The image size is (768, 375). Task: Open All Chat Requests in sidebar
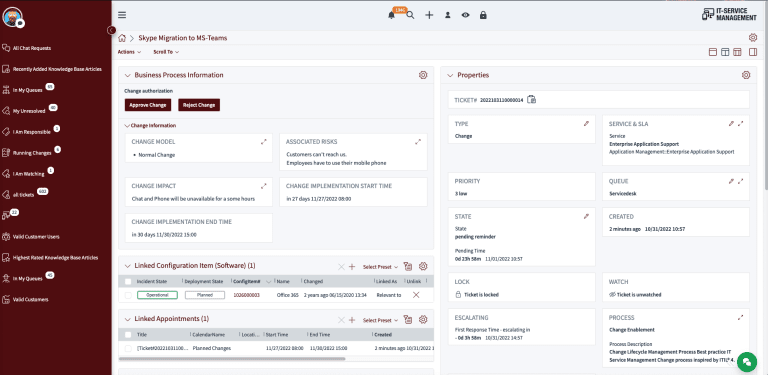(x=32, y=48)
